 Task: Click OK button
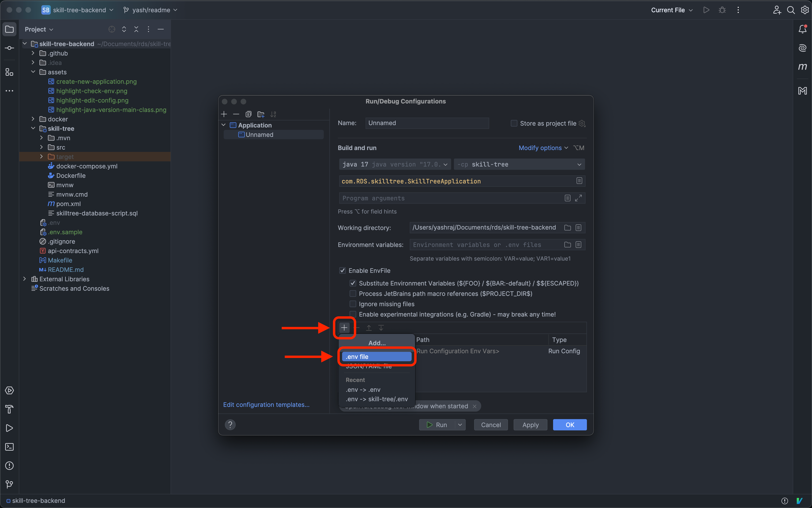click(570, 425)
